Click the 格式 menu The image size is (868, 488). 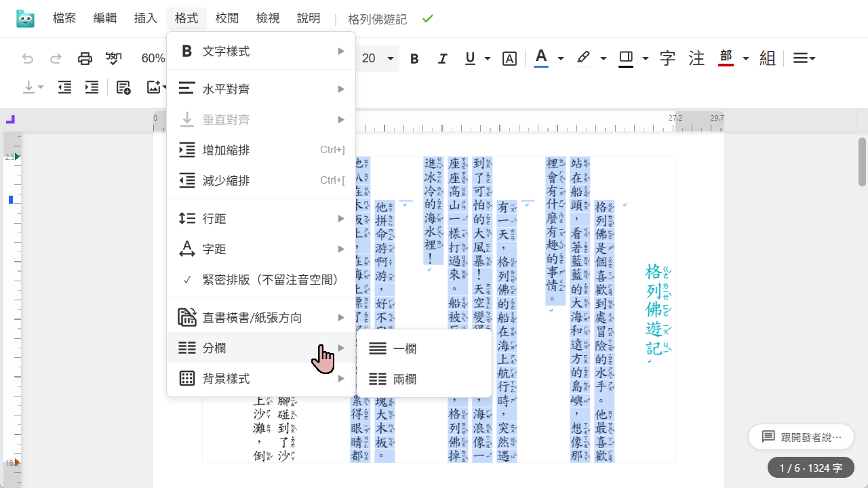pyautogui.click(x=186, y=18)
